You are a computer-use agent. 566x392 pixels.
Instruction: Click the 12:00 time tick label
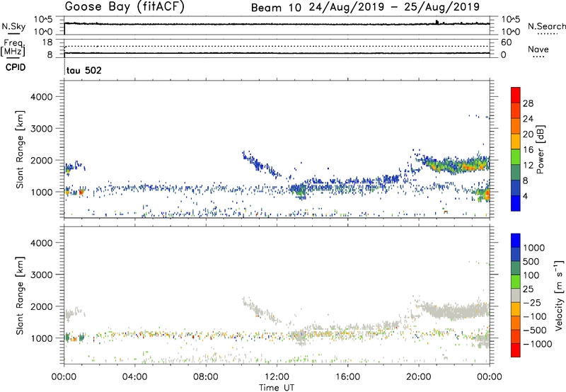point(277,377)
